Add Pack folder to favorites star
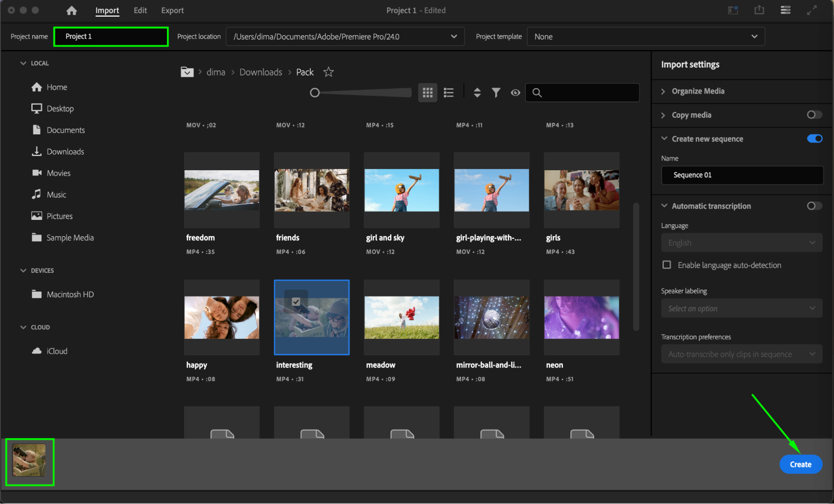 pos(329,72)
